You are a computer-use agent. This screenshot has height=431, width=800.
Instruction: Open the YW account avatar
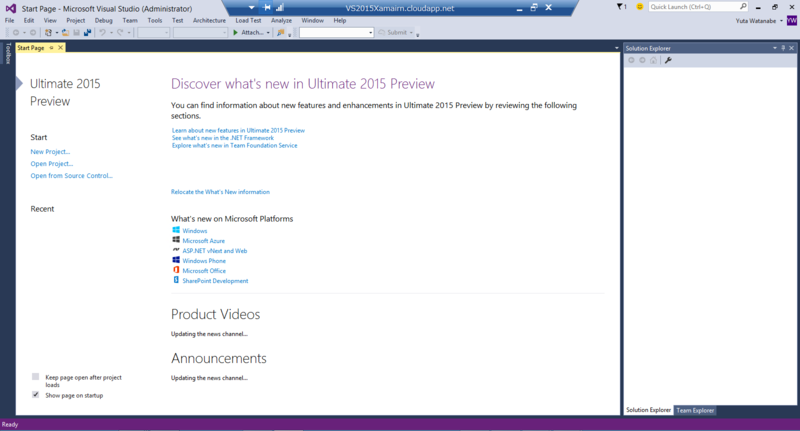(x=791, y=20)
